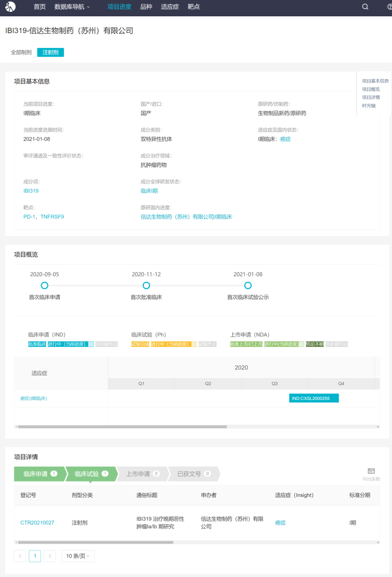Select the 全部制剂 filter tab
Viewport: 392px width, 577px height.
(21, 52)
